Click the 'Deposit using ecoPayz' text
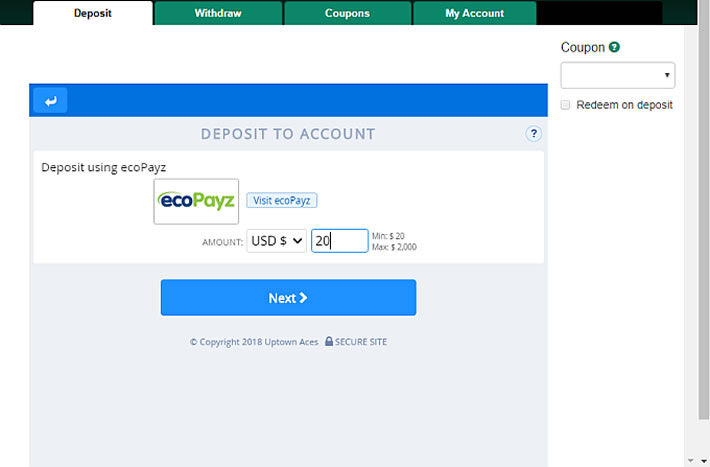The height and width of the screenshot is (467, 710). [104, 168]
